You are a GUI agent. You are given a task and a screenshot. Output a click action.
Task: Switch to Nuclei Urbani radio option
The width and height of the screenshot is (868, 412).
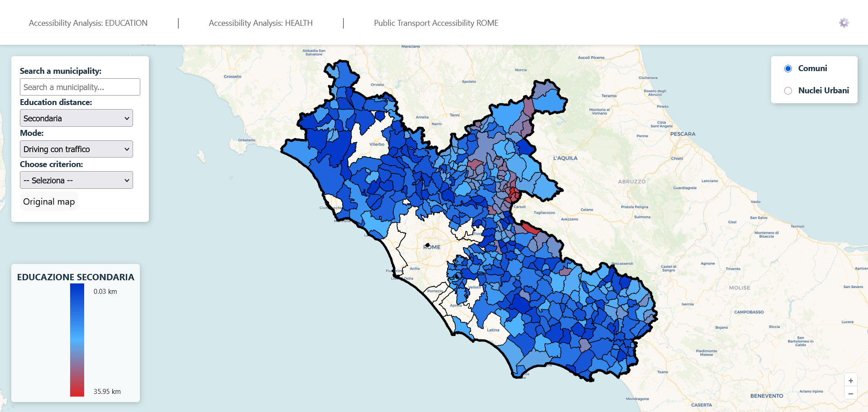[788, 91]
